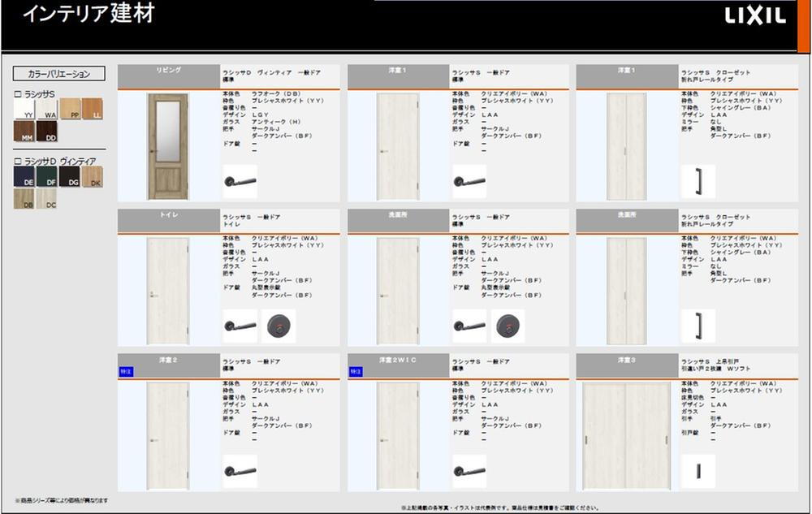Toggle the ラシッサD ヴィンティア checkbox
This screenshot has height=514, width=812.
click(18, 161)
